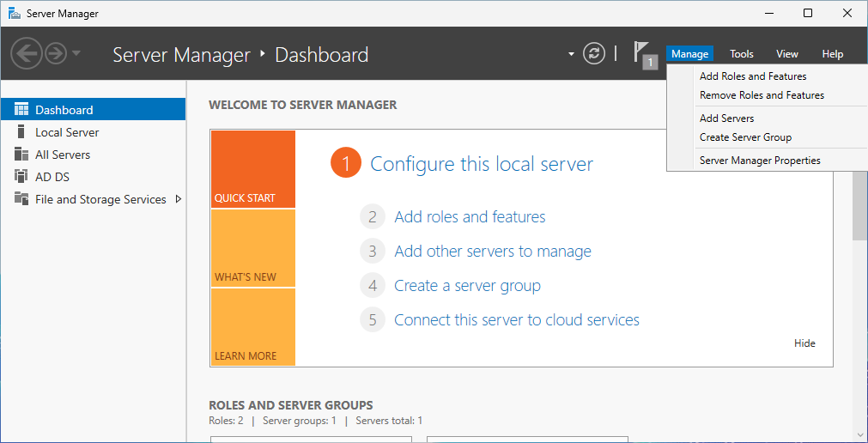The height and width of the screenshot is (443, 868).
Task: Open Server Manager Properties
Action: pos(760,161)
